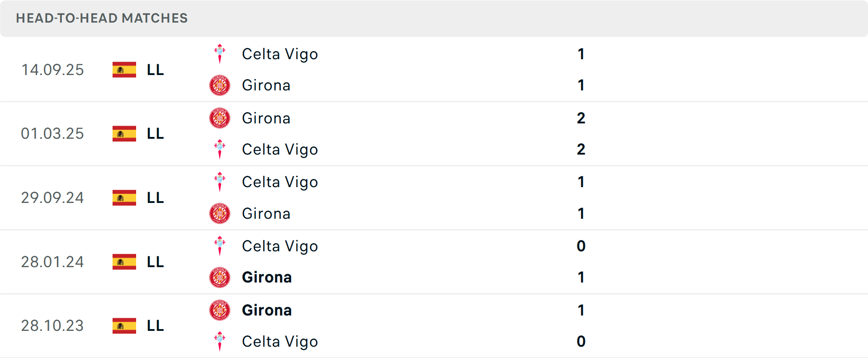Click the LL competition label beside 01.03.25
This screenshot has width=868, height=358.
point(154,133)
